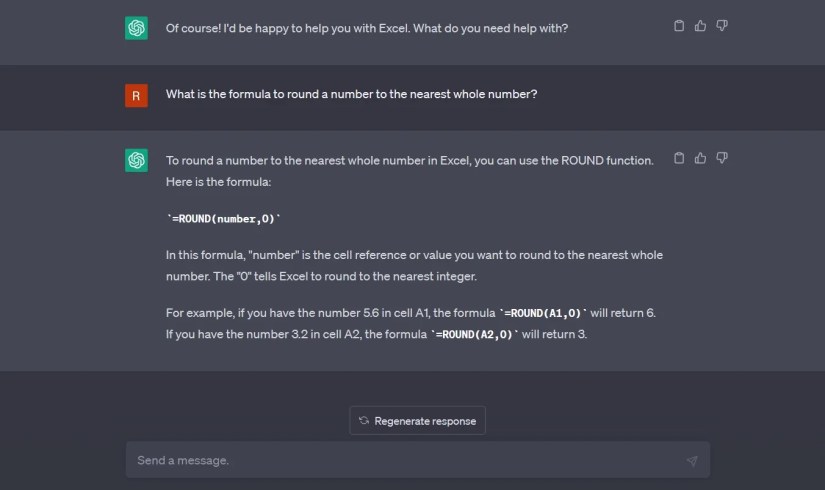Click the "Here is the formula:" text line
The height and width of the screenshot is (490, 825).
tap(218, 182)
